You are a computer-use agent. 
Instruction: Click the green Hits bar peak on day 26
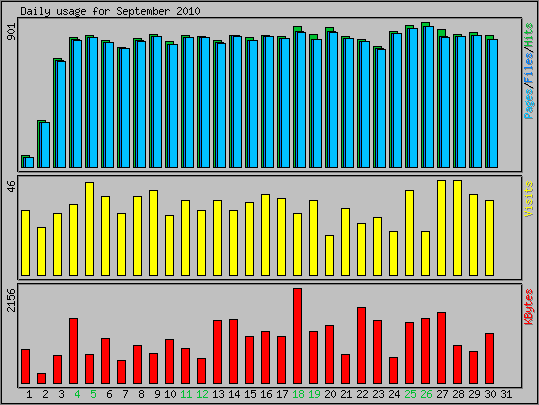click(x=425, y=24)
